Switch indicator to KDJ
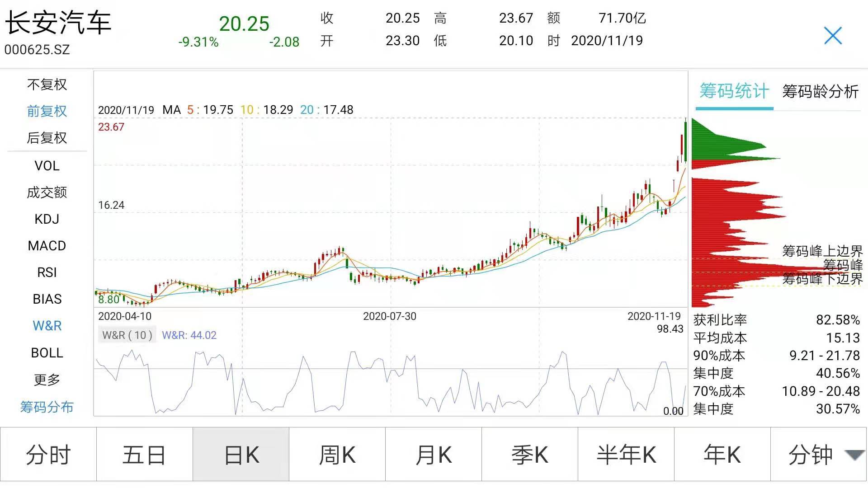The width and height of the screenshot is (868, 488). [x=47, y=219]
